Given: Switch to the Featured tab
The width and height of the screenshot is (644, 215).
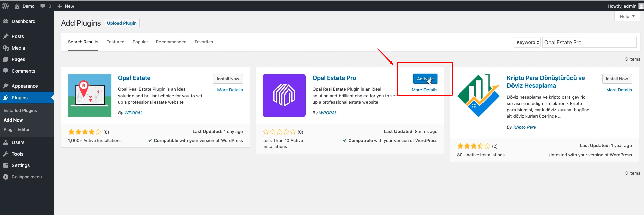Looking at the screenshot, I should point(115,42).
